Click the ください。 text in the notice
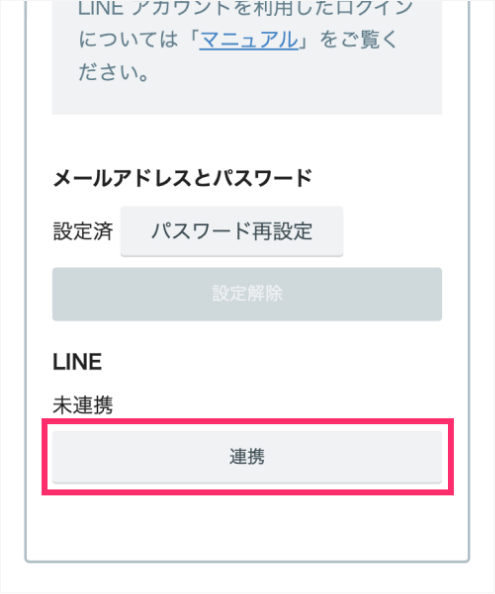Image resolution: width=495 pixels, height=594 pixels. (114, 72)
